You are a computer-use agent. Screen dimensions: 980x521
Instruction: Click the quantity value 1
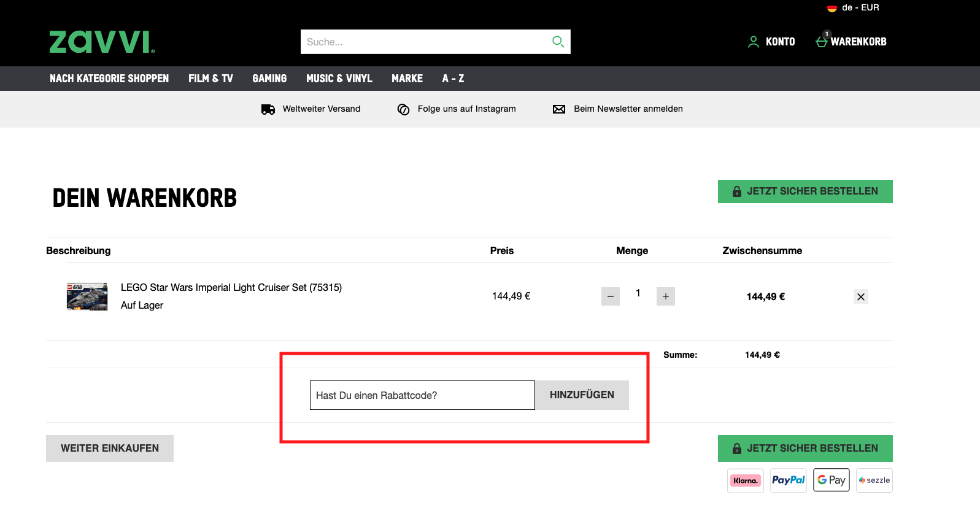pyautogui.click(x=638, y=293)
